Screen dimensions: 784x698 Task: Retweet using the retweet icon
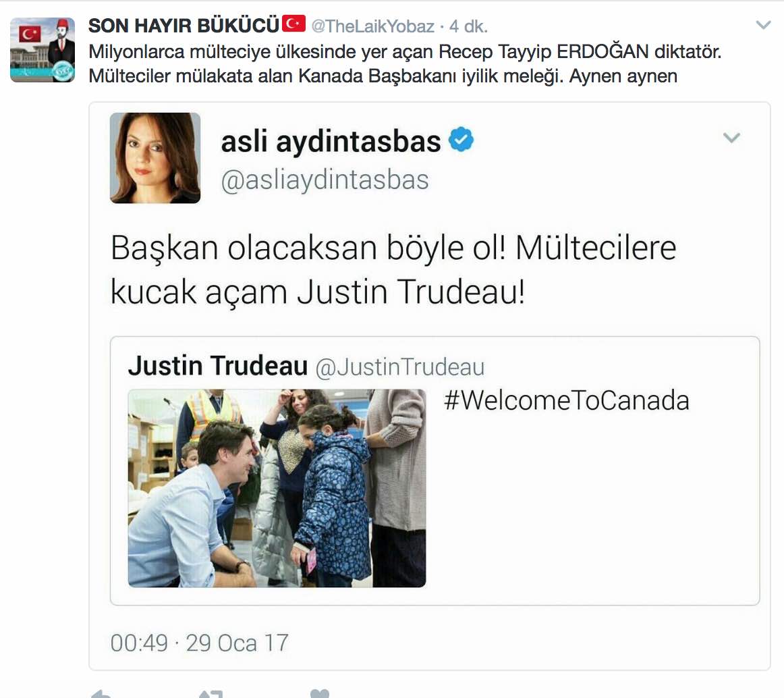[211, 694]
